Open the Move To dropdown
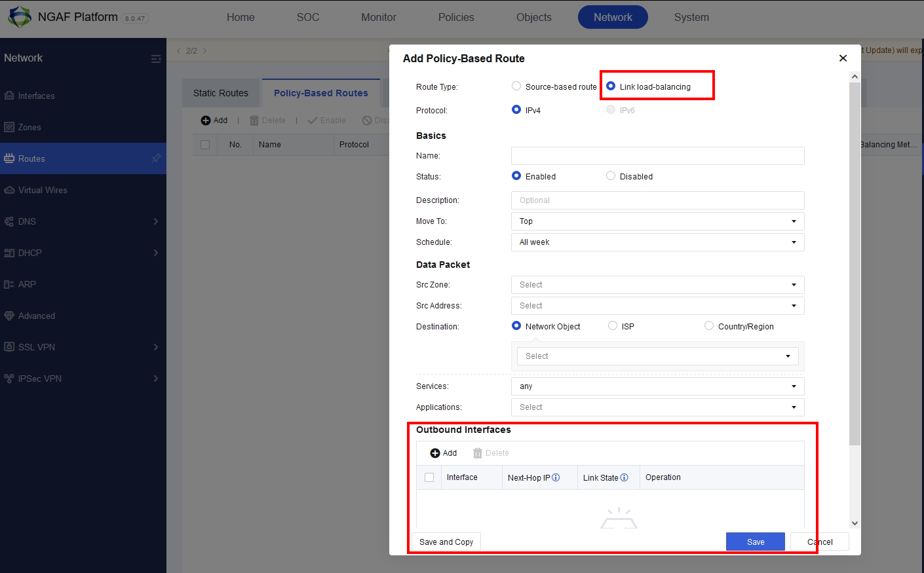 click(657, 221)
